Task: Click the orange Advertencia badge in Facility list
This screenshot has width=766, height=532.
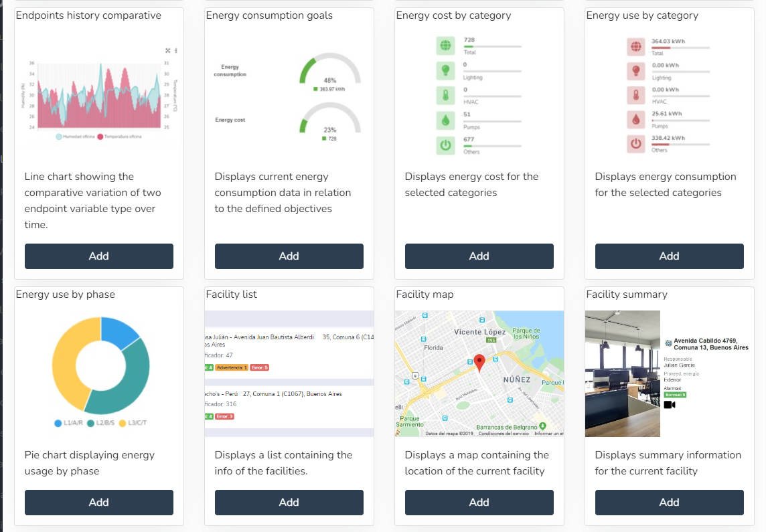Action: click(232, 367)
